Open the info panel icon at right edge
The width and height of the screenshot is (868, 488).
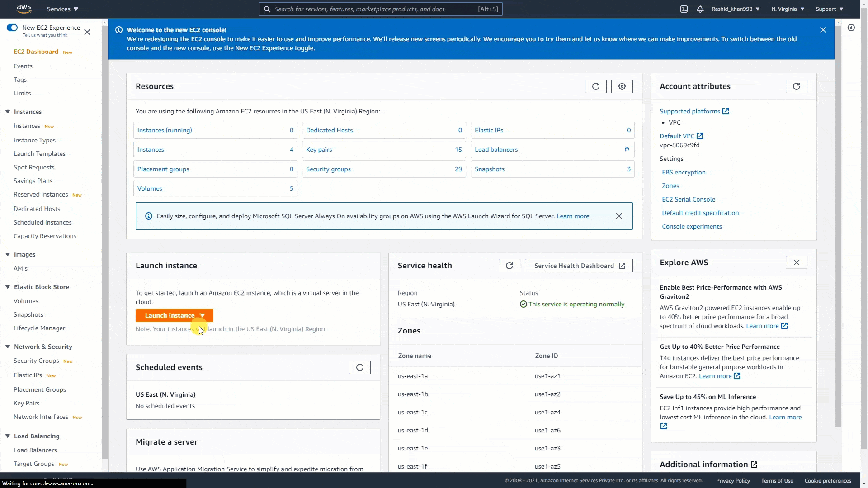(851, 27)
